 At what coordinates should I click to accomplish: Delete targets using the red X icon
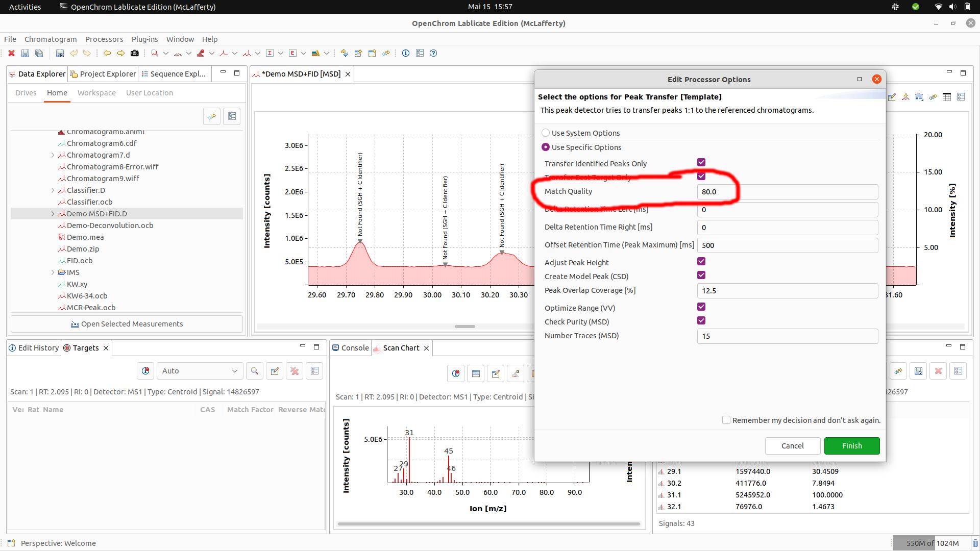[x=295, y=370]
